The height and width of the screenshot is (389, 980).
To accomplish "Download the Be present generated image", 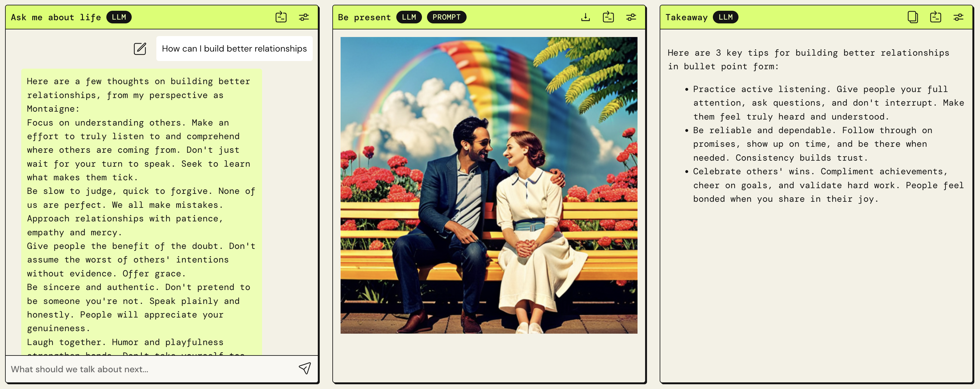I will (586, 17).
